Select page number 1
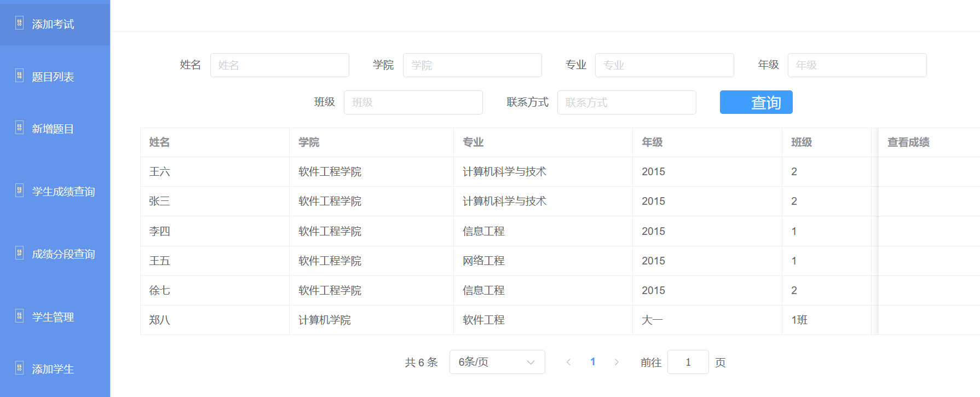 (x=592, y=362)
